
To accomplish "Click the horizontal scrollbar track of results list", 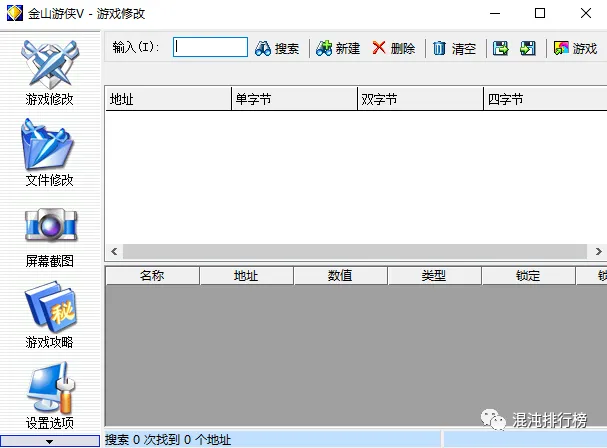I will click(355, 251).
